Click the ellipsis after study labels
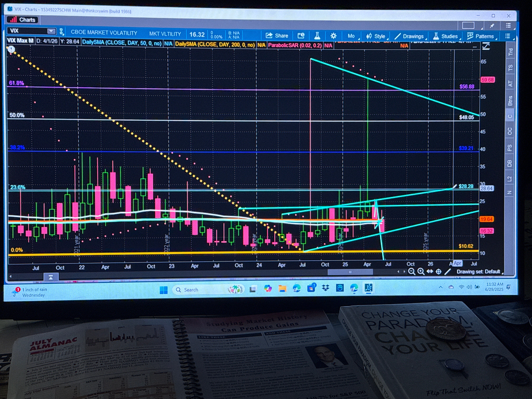Screen dimensions: 532x399 pos(474,47)
